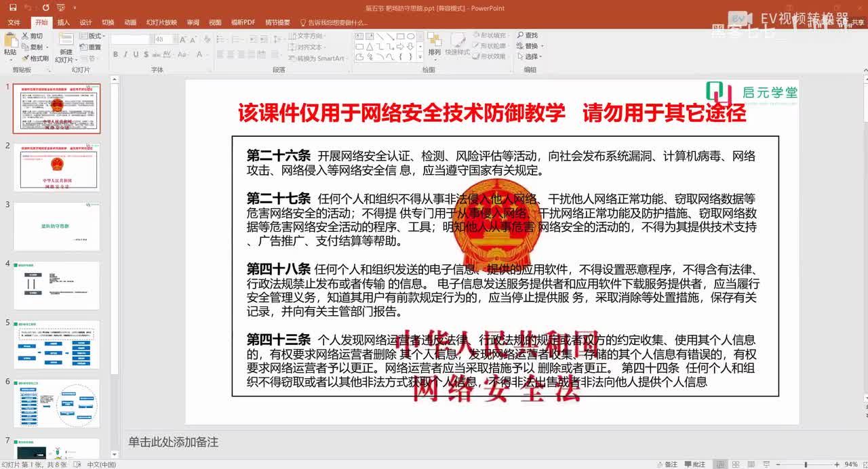868x469 pixels.
Task: Click 转换为 SmartArt button
Action: [317, 58]
